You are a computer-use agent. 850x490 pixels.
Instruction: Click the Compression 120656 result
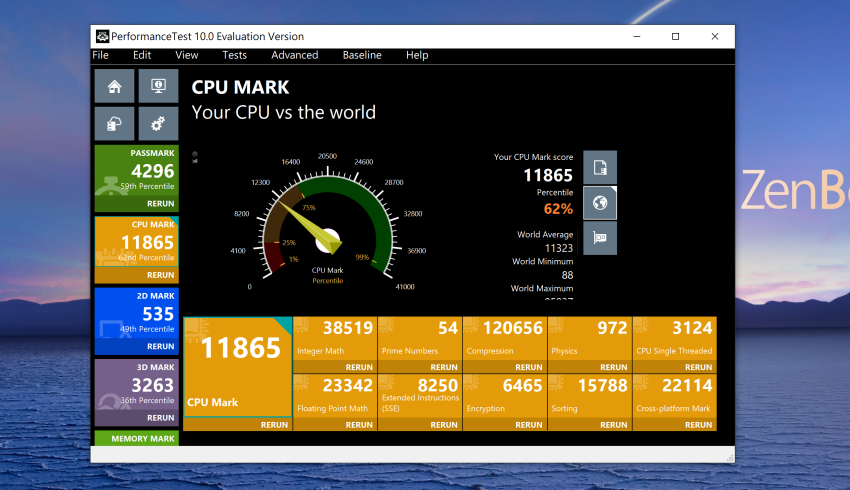505,339
